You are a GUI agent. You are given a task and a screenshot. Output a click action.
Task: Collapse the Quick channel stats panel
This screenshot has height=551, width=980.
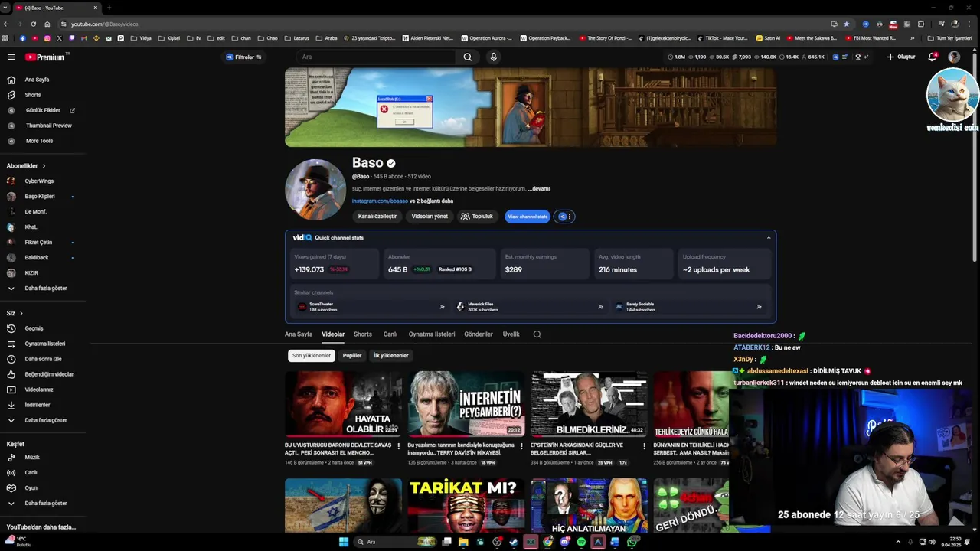point(769,238)
